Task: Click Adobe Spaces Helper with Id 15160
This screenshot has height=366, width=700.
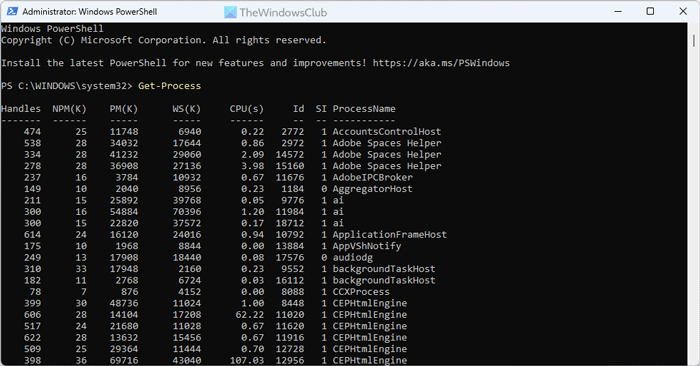Action: (387, 166)
